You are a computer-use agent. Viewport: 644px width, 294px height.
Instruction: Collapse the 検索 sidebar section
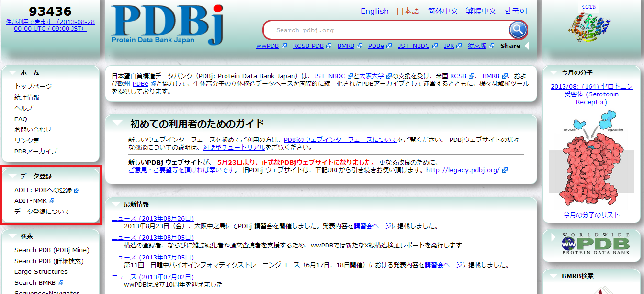11,236
